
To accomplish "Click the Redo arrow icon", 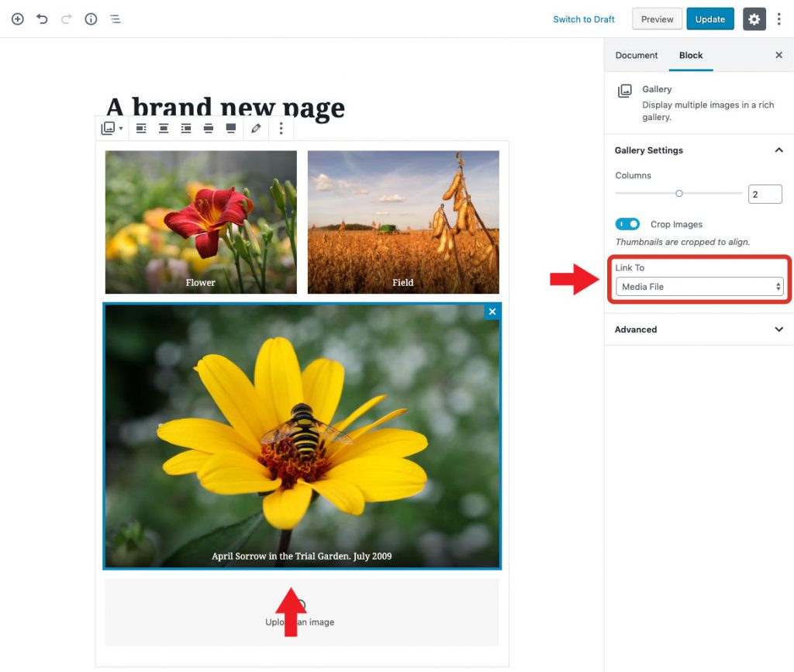I will (x=67, y=19).
